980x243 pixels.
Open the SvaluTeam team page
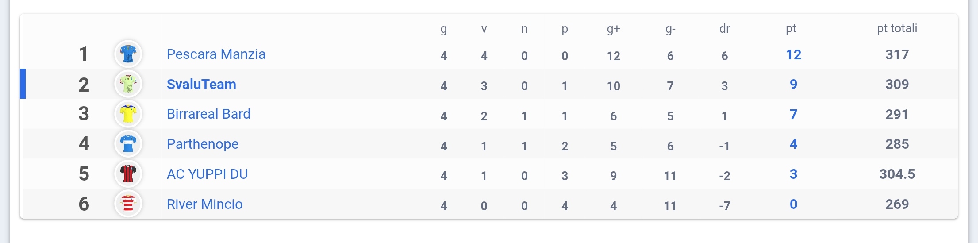[201, 84]
